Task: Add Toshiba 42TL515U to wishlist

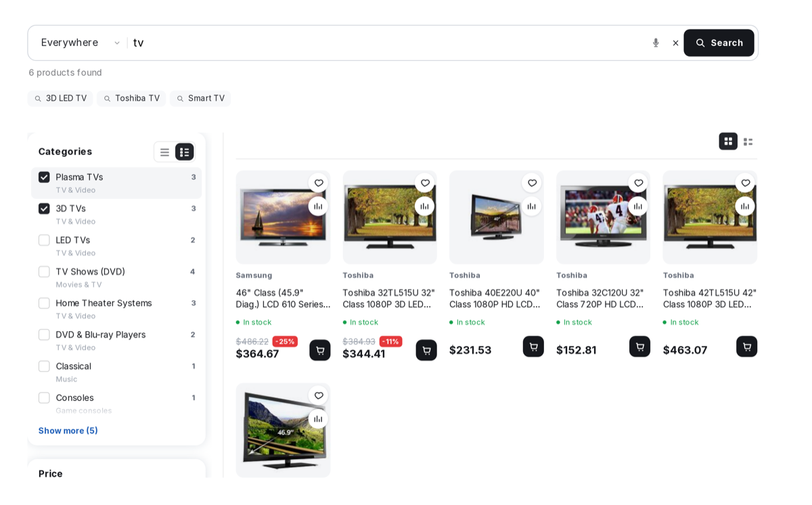Action: click(745, 183)
